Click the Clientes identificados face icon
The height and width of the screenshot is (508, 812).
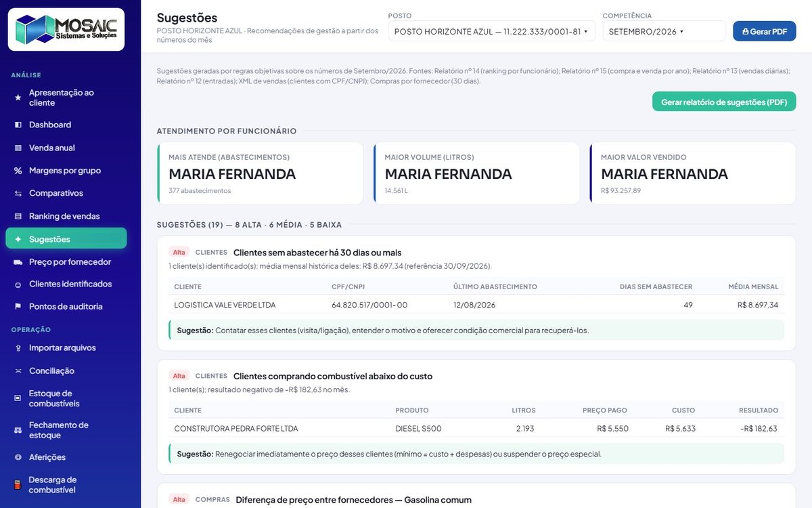pos(18,284)
